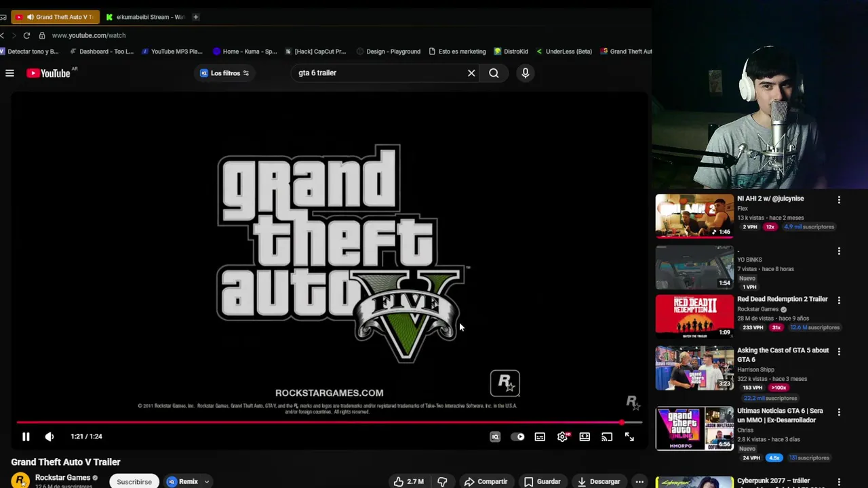This screenshot has height=488, width=868.
Task: Subscribe with Suscribirse button
Action: (x=134, y=482)
